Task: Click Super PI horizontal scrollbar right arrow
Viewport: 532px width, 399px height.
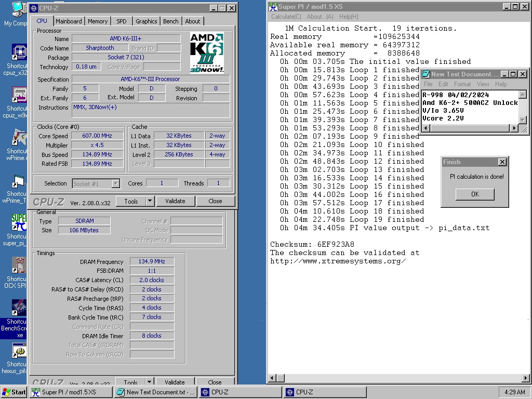Action: pos(526,378)
